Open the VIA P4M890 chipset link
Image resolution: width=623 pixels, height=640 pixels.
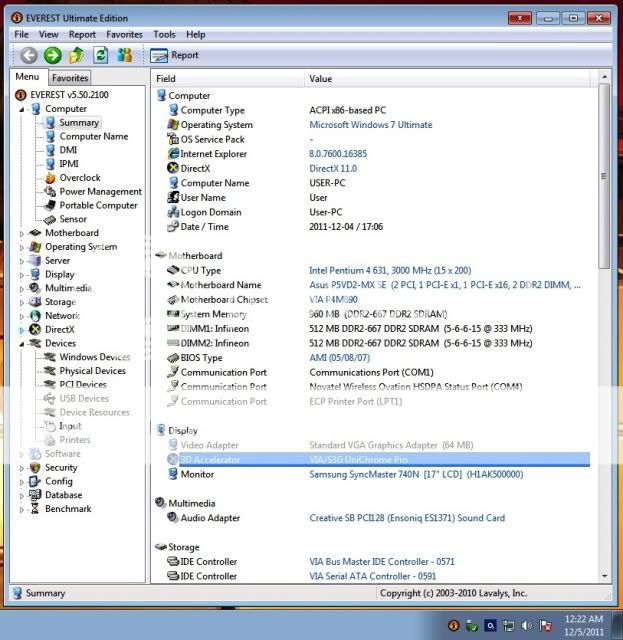333,300
